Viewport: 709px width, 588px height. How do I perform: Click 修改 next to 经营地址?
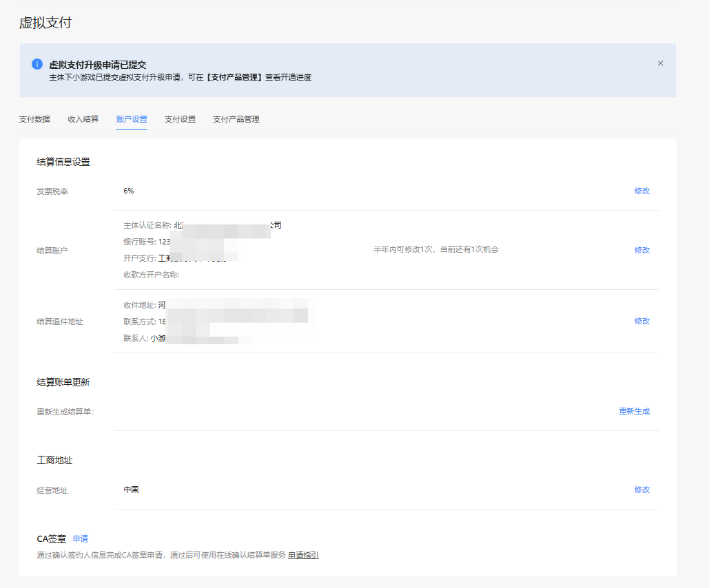(641, 490)
